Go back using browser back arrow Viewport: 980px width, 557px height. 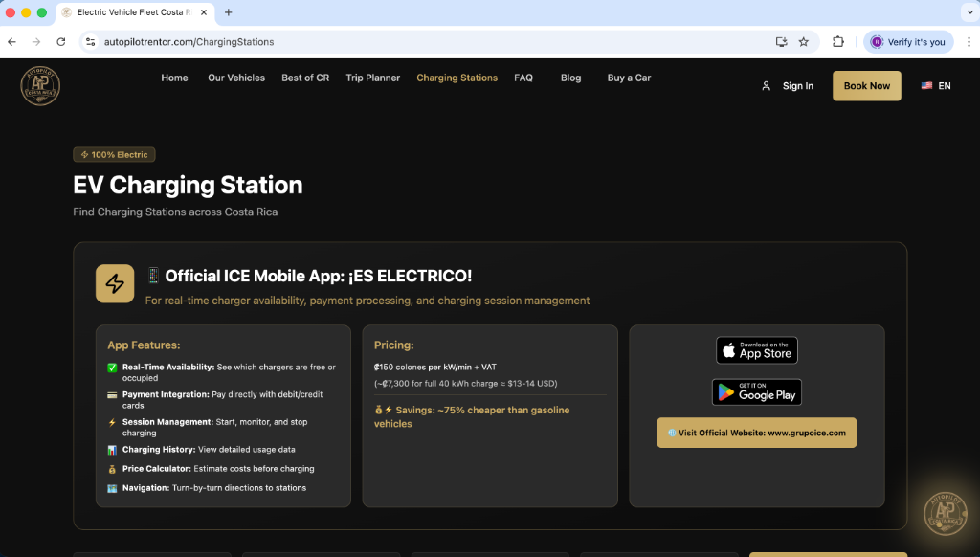point(11,42)
